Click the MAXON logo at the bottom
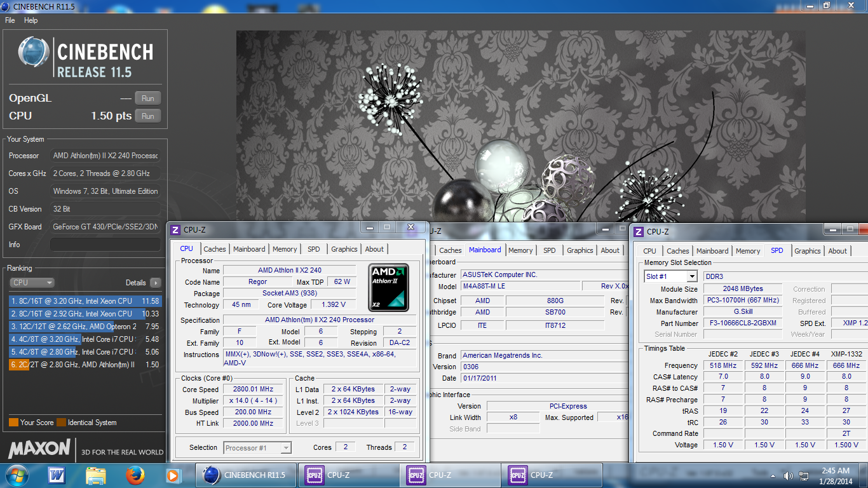 point(39,449)
